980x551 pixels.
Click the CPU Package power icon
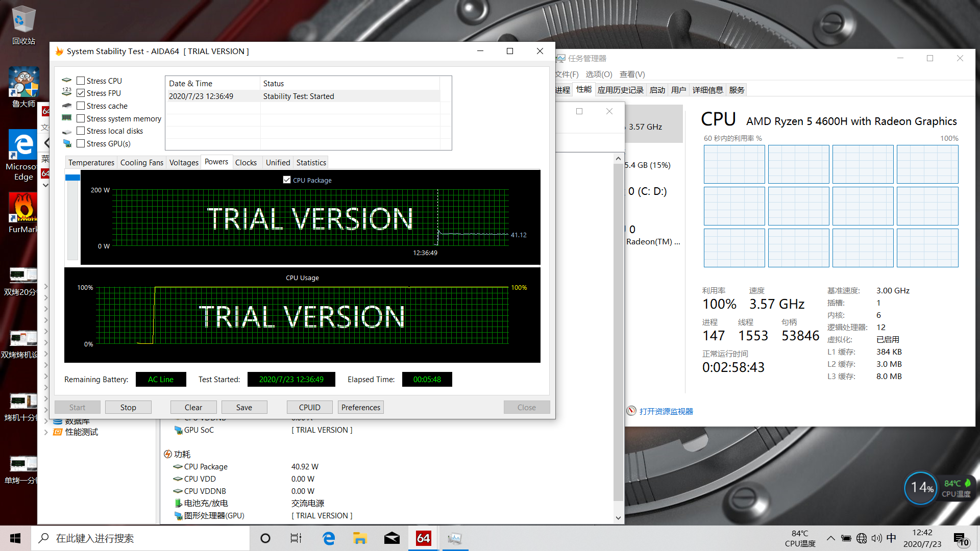176,466
